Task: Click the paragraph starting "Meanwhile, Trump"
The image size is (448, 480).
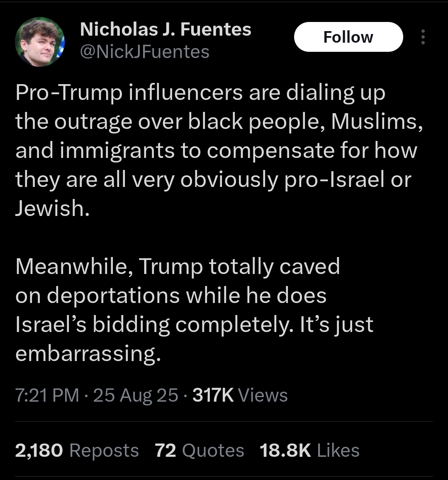Action: pos(194,310)
